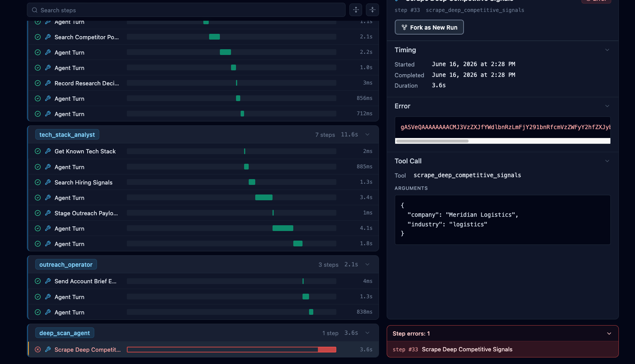Click the Collapse all steps icon
The height and width of the screenshot is (364, 635).
click(x=372, y=10)
